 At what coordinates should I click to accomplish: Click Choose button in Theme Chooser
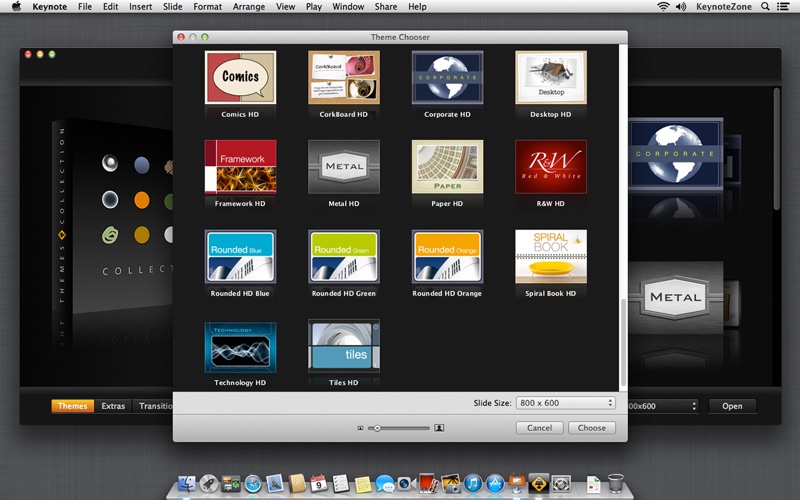pos(592,428)
